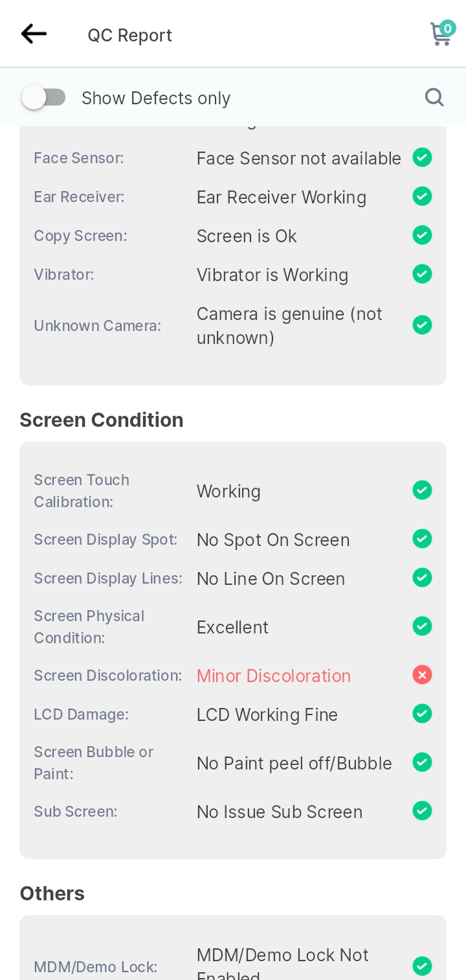Screen dimensions: 466x980
Task: Tap the check for No Spot On Screen
Action: click(422, 539)
